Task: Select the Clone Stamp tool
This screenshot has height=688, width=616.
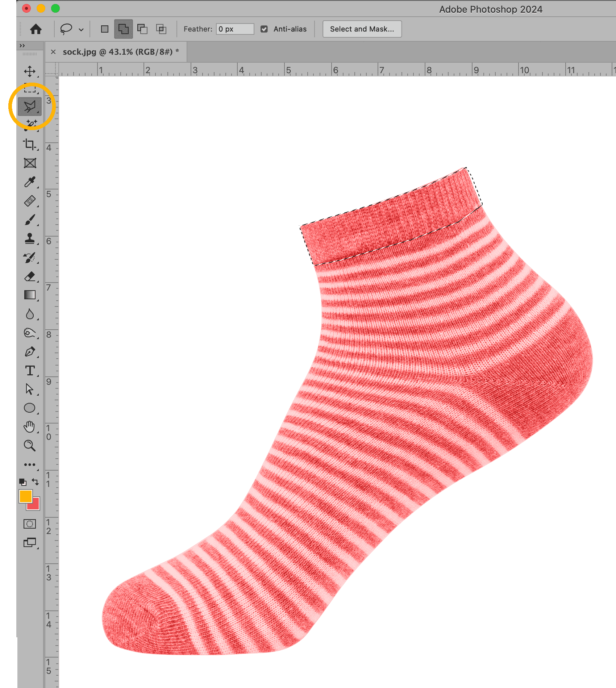Action: click(x=30, y=238)
